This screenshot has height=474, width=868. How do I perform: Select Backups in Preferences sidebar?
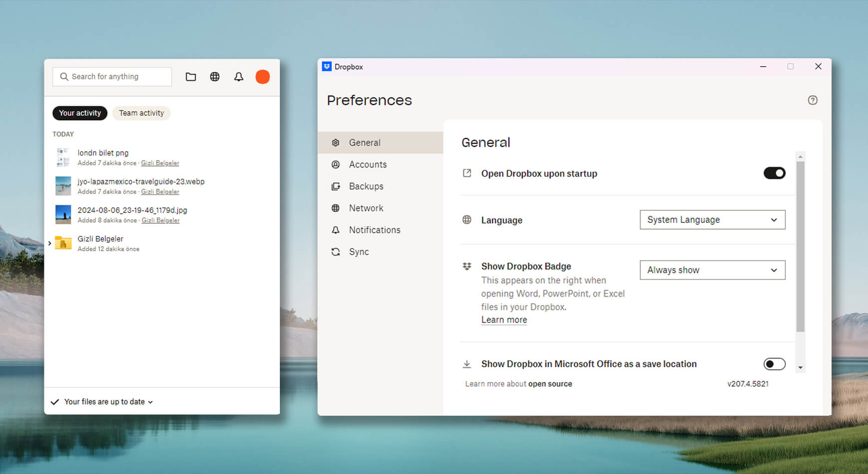coord(380,186)
